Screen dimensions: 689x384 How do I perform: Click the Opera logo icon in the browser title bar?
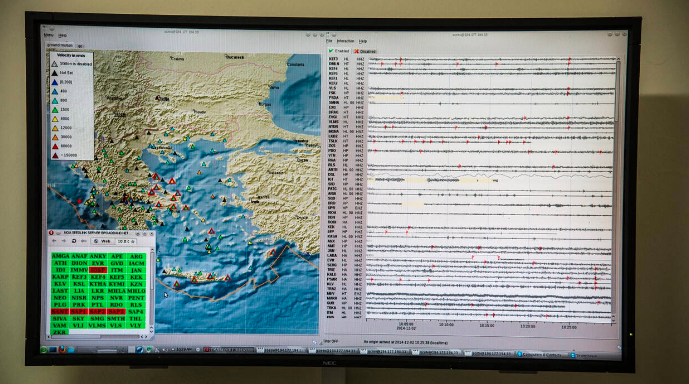51,233
